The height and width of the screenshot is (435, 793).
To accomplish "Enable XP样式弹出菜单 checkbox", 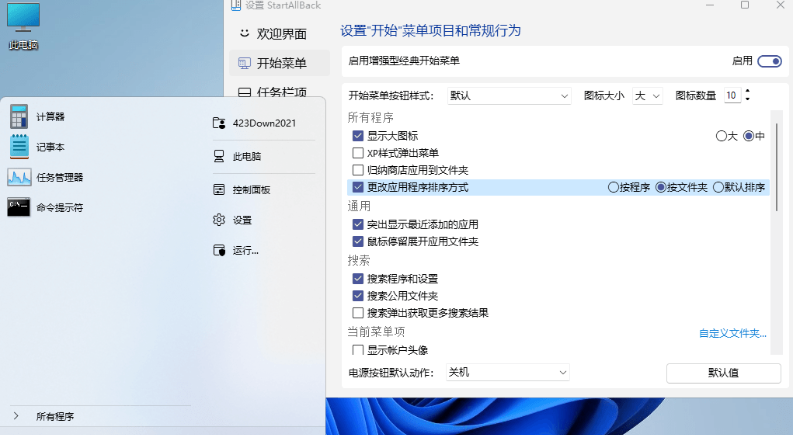I will 358,153.
